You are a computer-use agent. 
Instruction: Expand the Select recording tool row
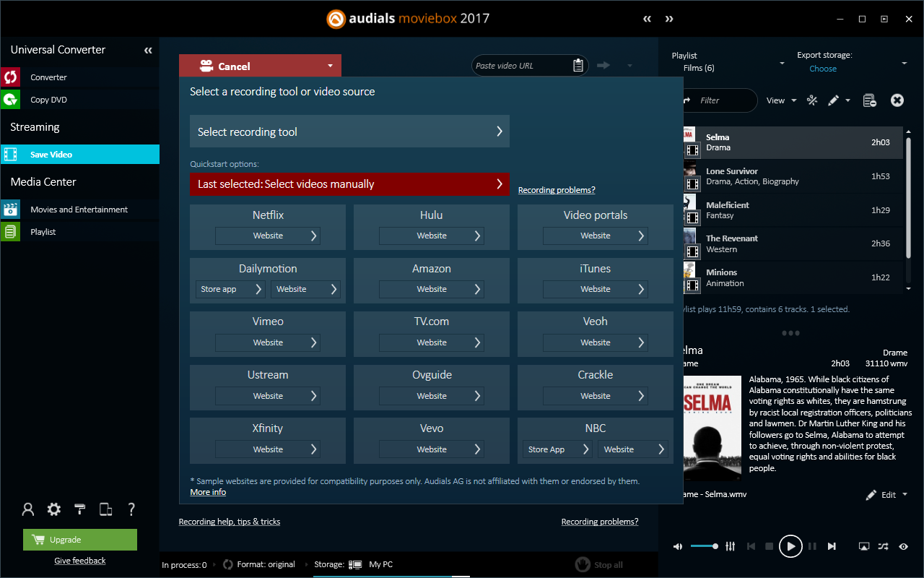(x=349, y=131)
